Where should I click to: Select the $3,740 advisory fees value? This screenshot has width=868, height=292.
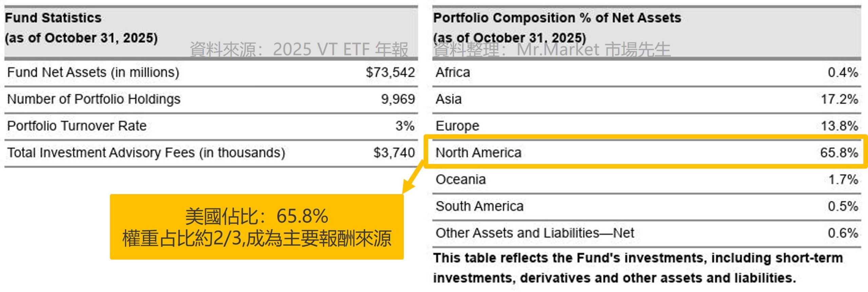coord(394,153)
